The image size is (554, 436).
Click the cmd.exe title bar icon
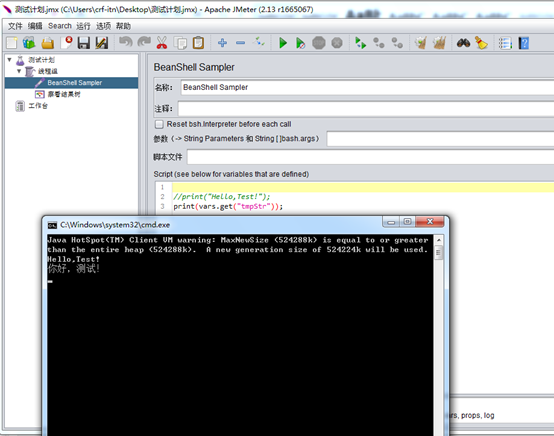point(52,225)
